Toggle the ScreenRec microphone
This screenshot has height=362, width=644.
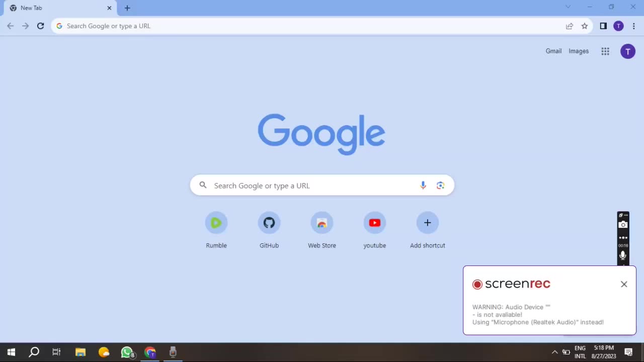coord(623,255)
